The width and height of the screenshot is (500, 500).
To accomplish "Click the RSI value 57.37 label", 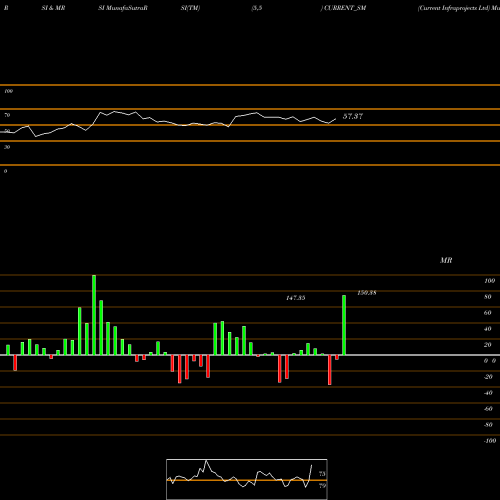I will 353,116.
